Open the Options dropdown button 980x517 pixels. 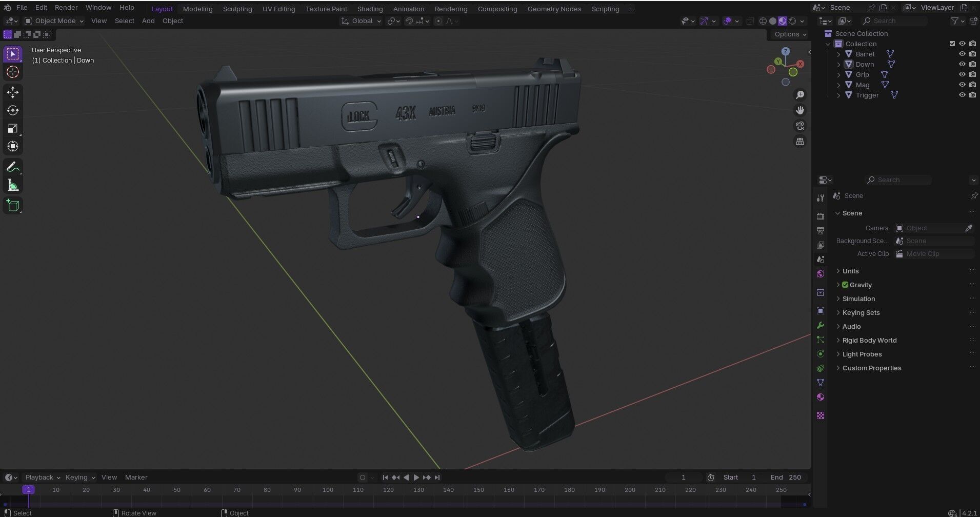coord(790,34)
